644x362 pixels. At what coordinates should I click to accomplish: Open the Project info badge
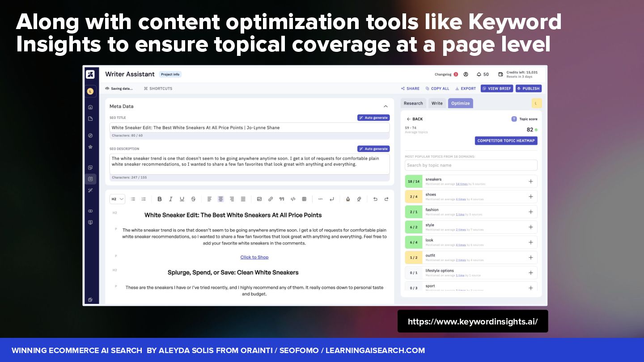click(170, 74)
